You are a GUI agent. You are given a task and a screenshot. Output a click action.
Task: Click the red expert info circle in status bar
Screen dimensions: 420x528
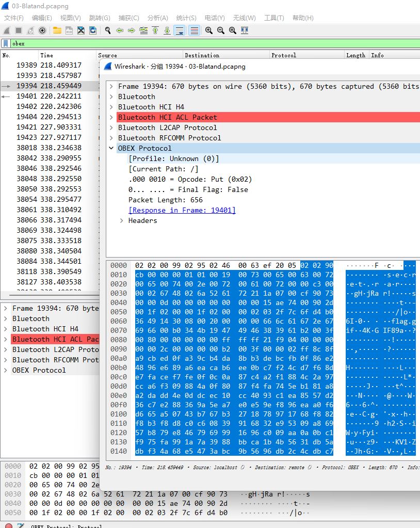tap(9, 525)
